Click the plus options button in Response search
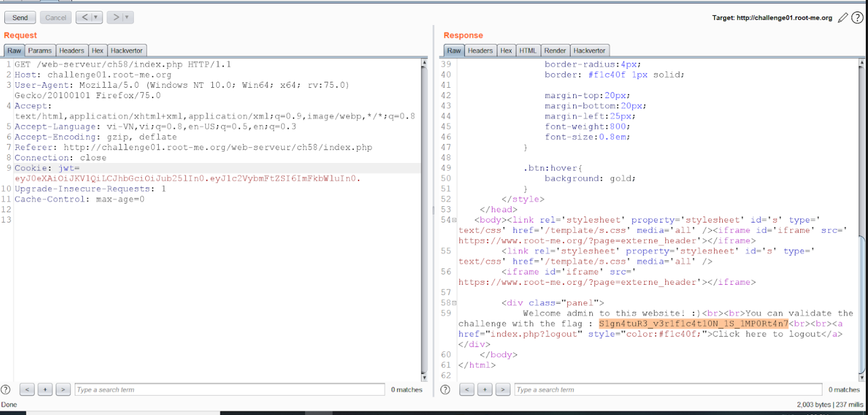 tap(485, 389)
